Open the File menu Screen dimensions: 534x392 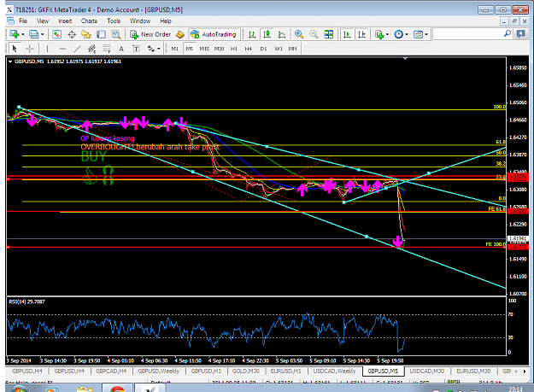[x=23, y=20]
